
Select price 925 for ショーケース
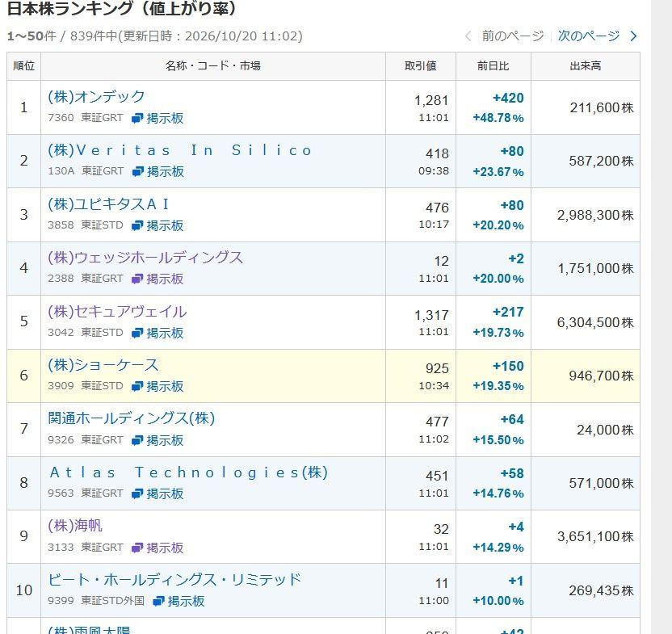point(437,368)
